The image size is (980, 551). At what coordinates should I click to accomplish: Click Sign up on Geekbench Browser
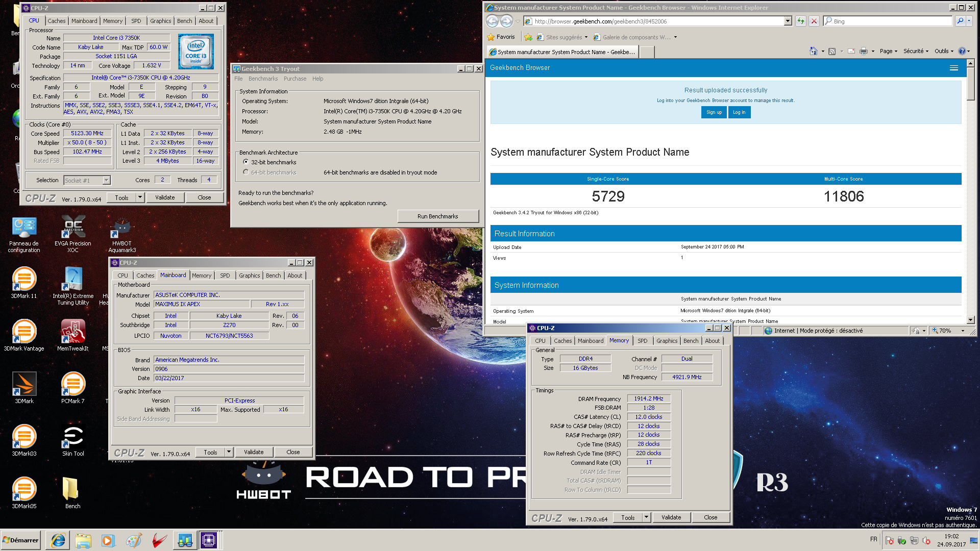tap(714, 112)
